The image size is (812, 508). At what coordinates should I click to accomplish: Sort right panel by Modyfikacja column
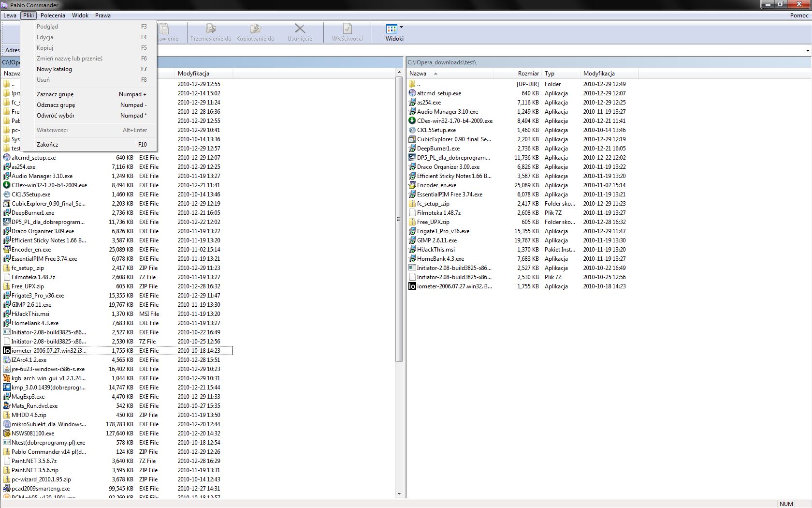click(609, 74)
